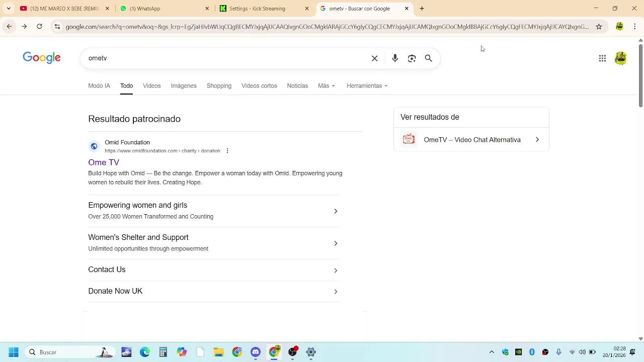Open Bluetooth tray icon
This screenshot has width=644, height=362.
point(532,352)
